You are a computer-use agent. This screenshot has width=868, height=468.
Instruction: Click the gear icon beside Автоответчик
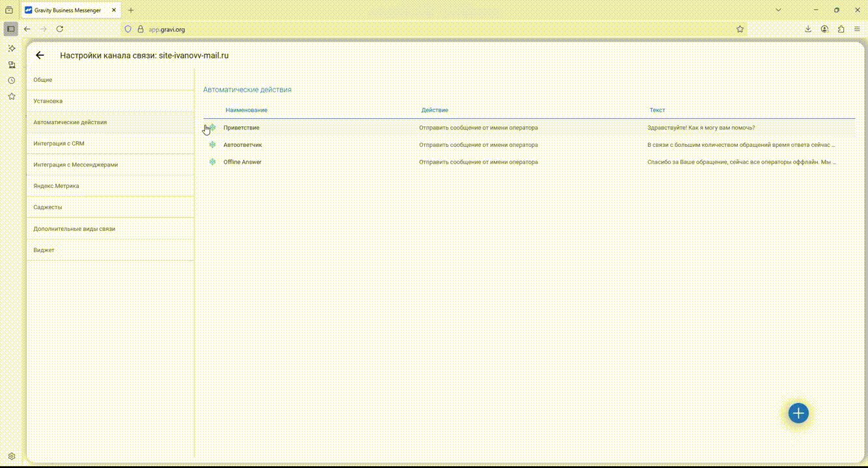(212, 145)
